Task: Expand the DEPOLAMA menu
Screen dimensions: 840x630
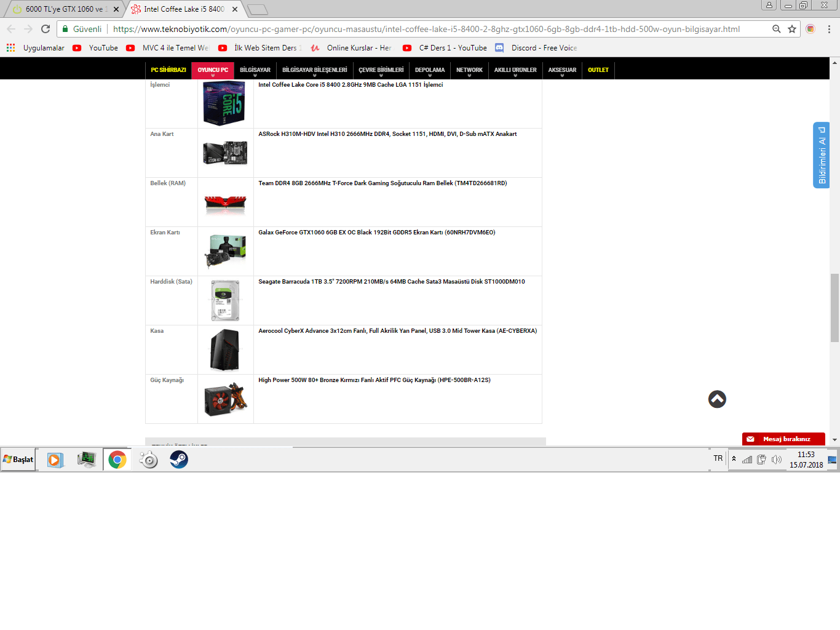Action: pyautogui.click(x=430, y=70)
